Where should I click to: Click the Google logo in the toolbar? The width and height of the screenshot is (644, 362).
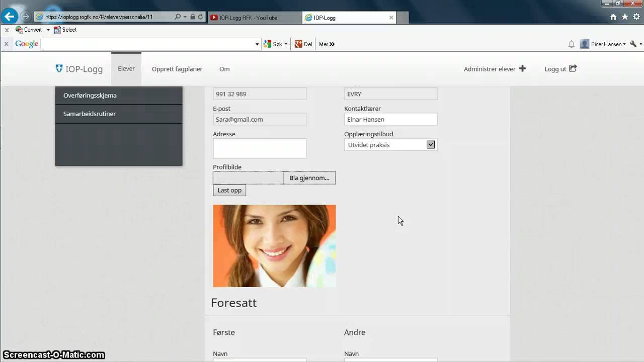click(x=27, y=44)
